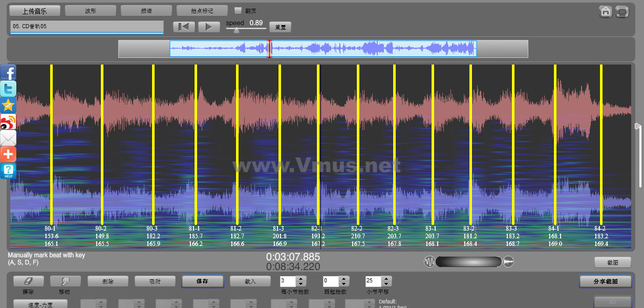Select the move (移动) tool
The height and width of the screenshot is (308, 644).
coord(65,281)
